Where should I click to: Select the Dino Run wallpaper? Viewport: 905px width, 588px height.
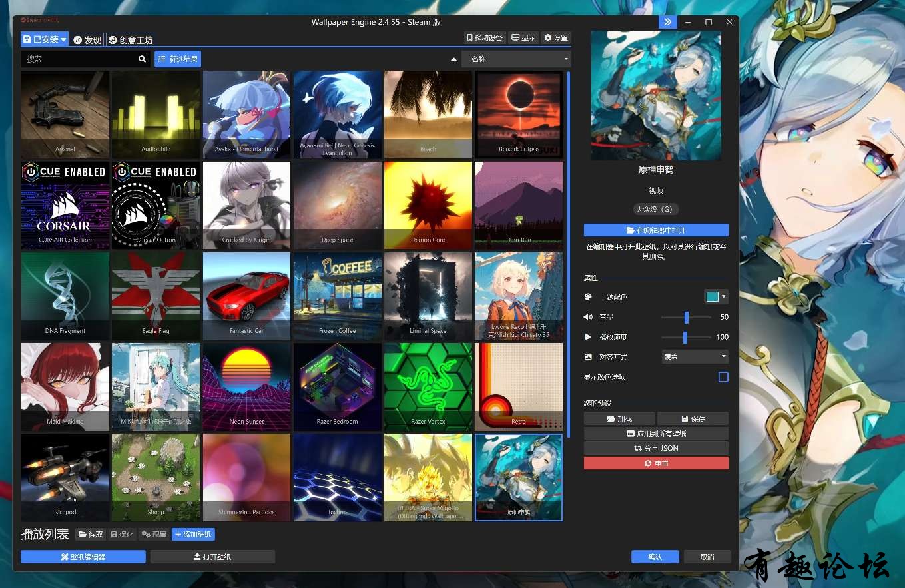(519, 205)
